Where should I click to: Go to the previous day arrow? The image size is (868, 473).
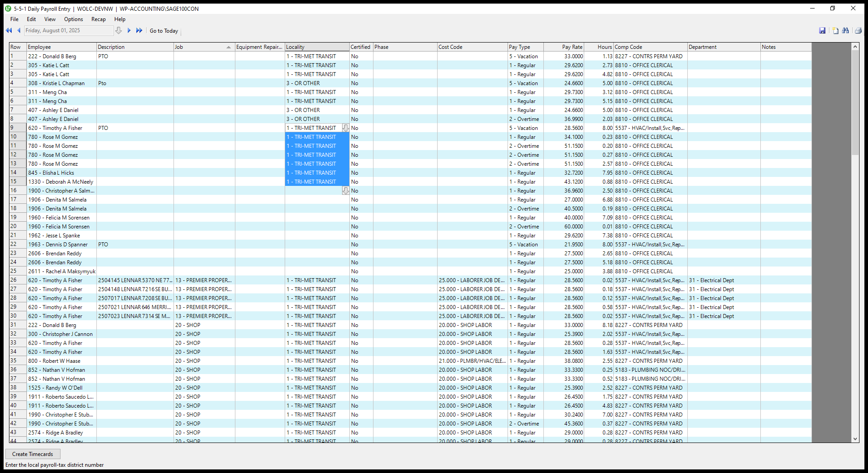(19, 30)
